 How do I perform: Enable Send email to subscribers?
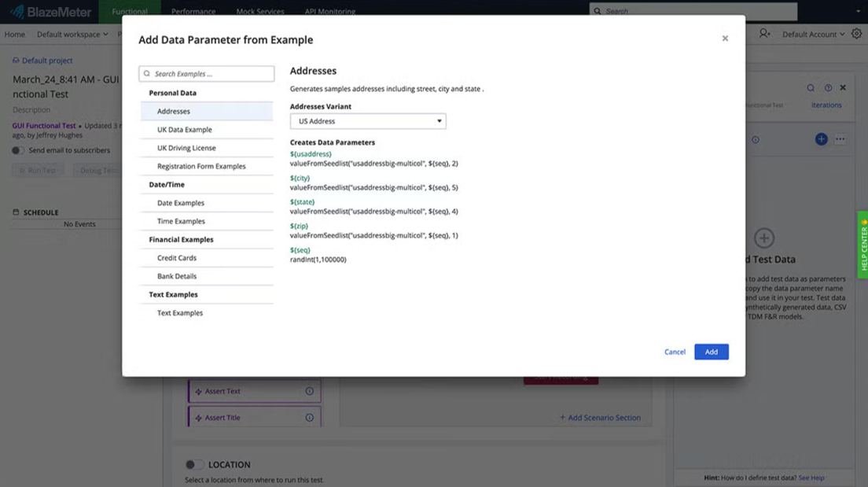tap(16, 149)
